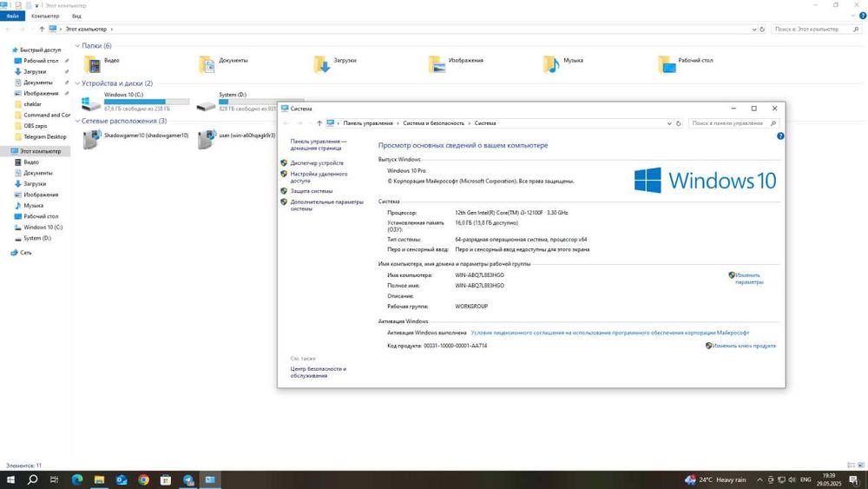Viewport: 868px width, 489px height.
Task: Launch Microsoft Edge from taskbar
Action: pyautogui.click(x=77, y=479)
